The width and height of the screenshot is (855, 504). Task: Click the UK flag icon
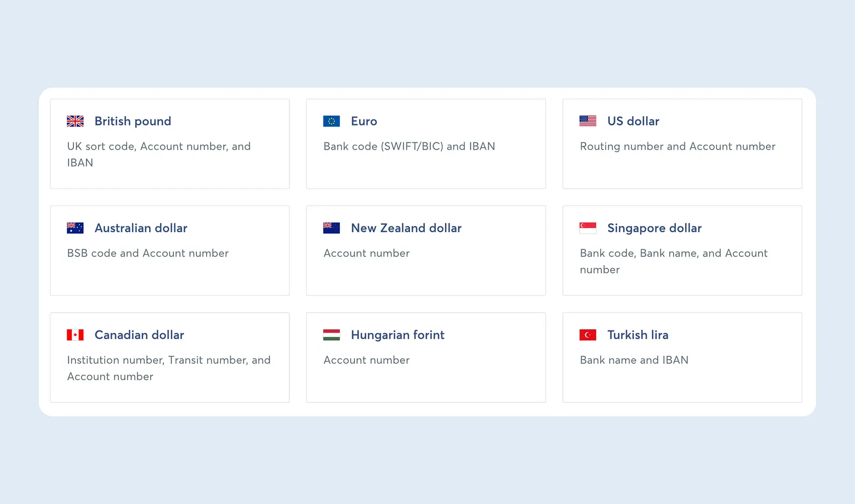tap(75, 121)
